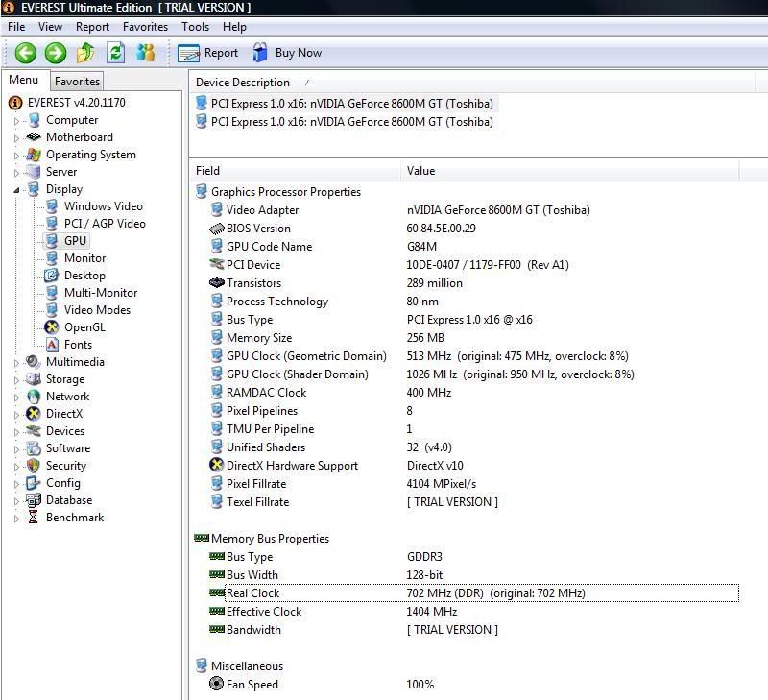Viewport: 768px width, 700px height.
Task: Select the Desktop tree item
Action: click(84, 276)
